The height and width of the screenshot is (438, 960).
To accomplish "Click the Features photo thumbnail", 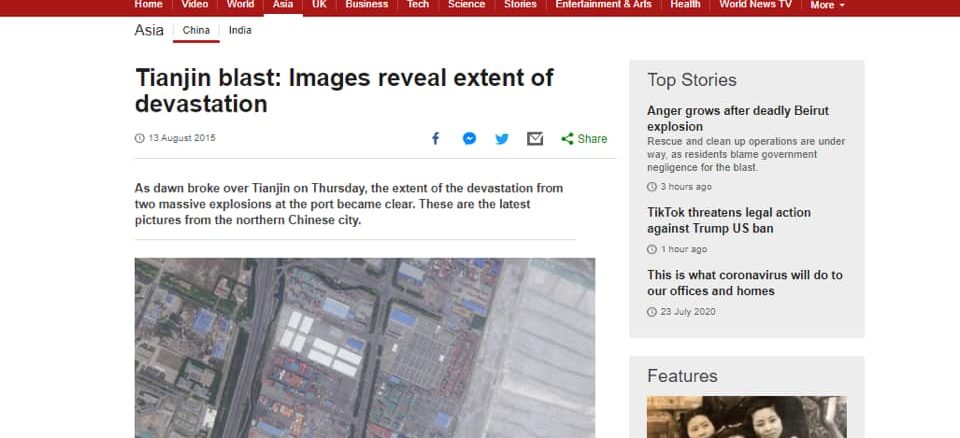I will coord(747,417).
